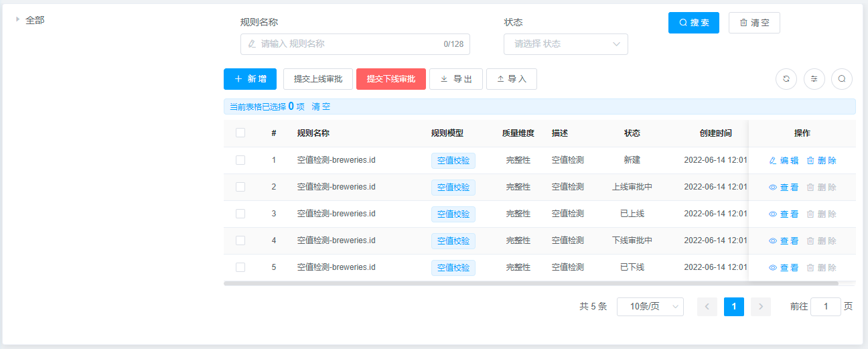Click 空值校验 tag in row 5
This screenshot has width=868, height=349.
[x=453, y=268]
